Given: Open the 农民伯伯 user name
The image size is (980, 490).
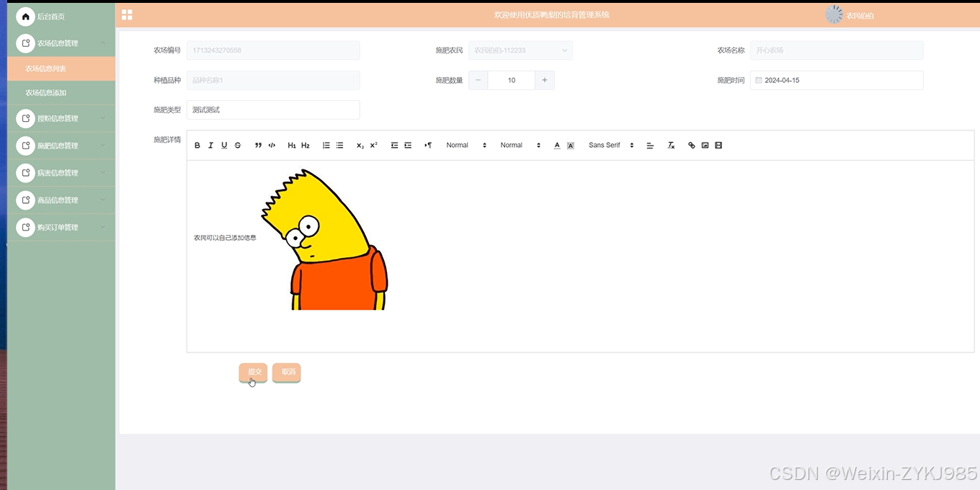Looking at the screenshot, I should point(860,16).
